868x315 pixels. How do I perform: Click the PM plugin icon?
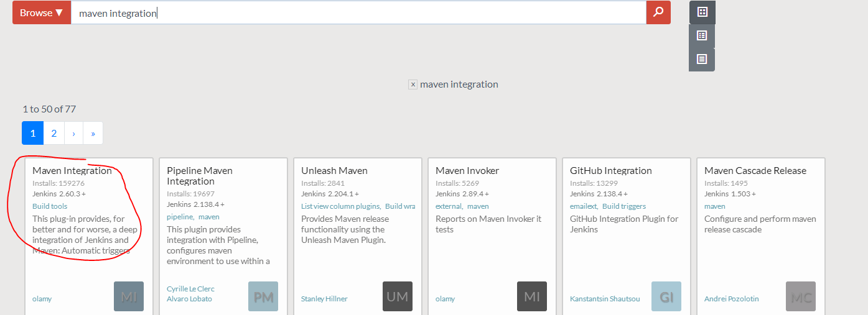pyautogui.click(x=263, y=296)
